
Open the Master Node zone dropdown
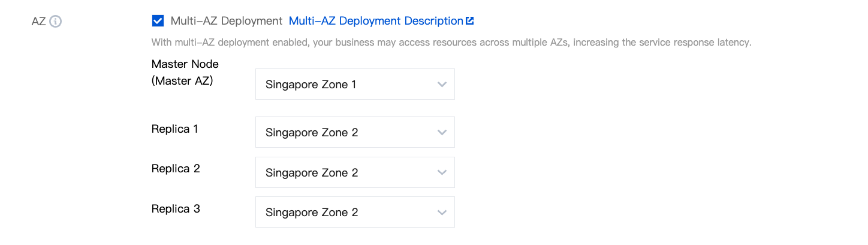(354, 85)
